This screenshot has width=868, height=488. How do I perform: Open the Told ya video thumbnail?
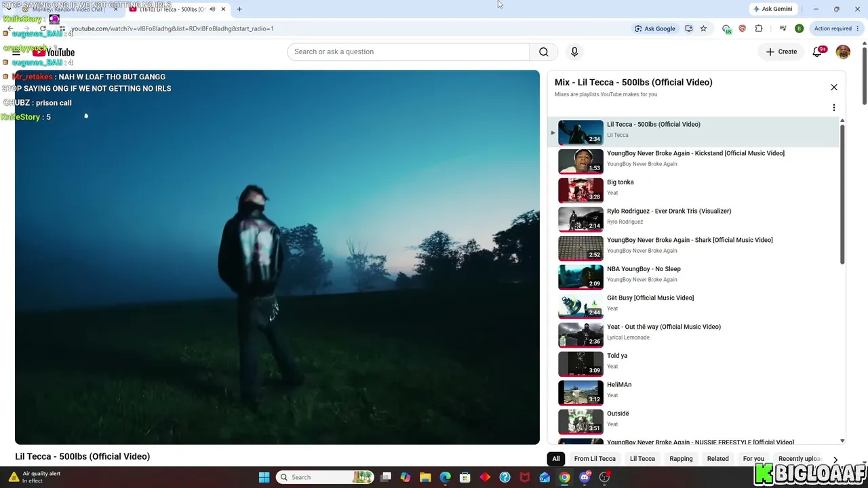(x=580, y=364)
